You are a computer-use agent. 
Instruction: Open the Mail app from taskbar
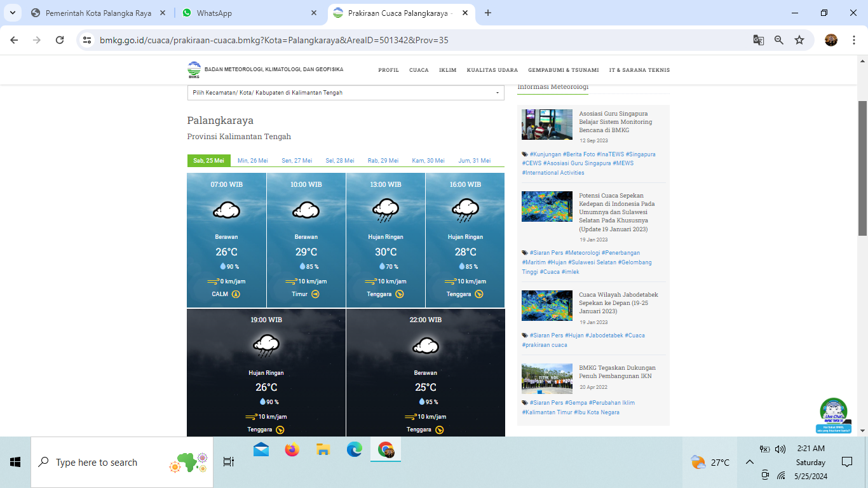(x=261, y=450)
